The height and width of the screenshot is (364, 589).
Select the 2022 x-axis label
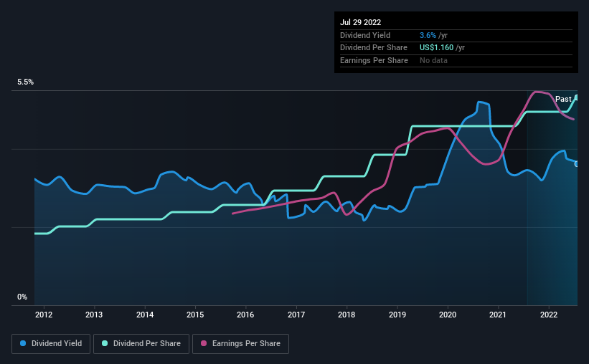tap(549, 315)
